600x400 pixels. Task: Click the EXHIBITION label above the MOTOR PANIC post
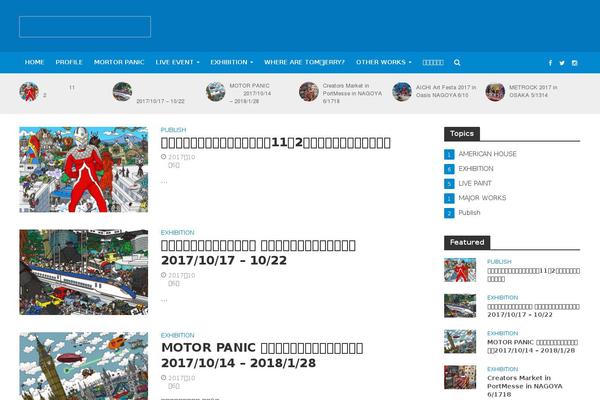(178, 335)
